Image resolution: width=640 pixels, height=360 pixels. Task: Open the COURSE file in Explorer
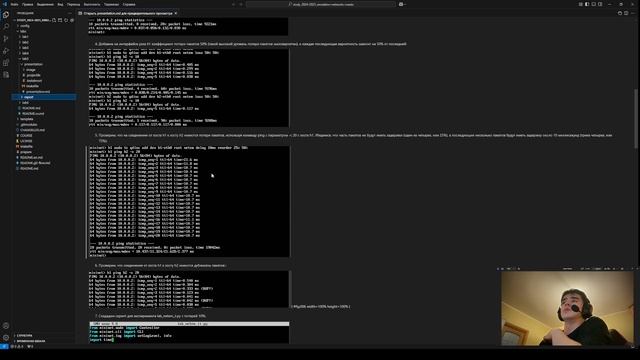[26, 136]
